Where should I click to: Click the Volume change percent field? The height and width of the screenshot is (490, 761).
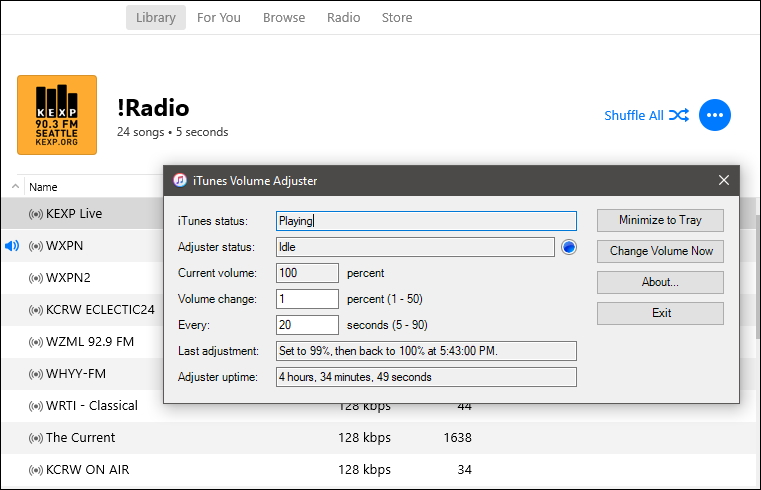click(307, 299)
